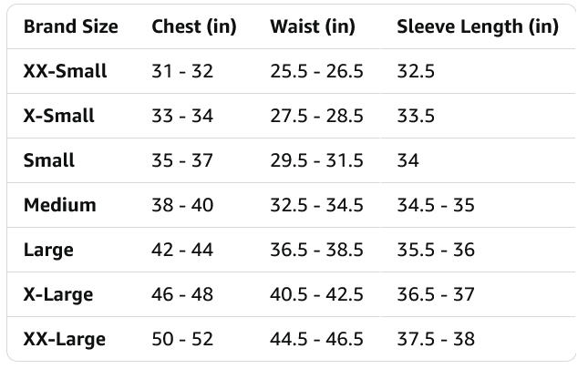Screen dimensions: 588x369
Task: Select chest measurement 50 - 52
Action: click(x=182, y=339)
